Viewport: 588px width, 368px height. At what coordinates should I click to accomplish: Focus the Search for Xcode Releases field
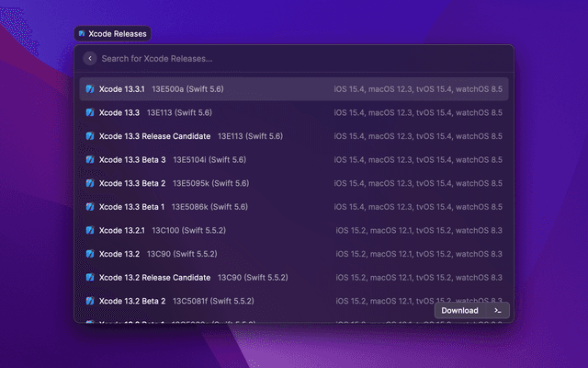tap(276, 59)
